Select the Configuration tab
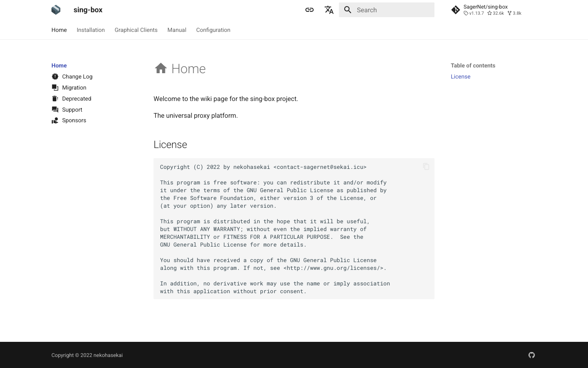588x368 pixels. 213,30
